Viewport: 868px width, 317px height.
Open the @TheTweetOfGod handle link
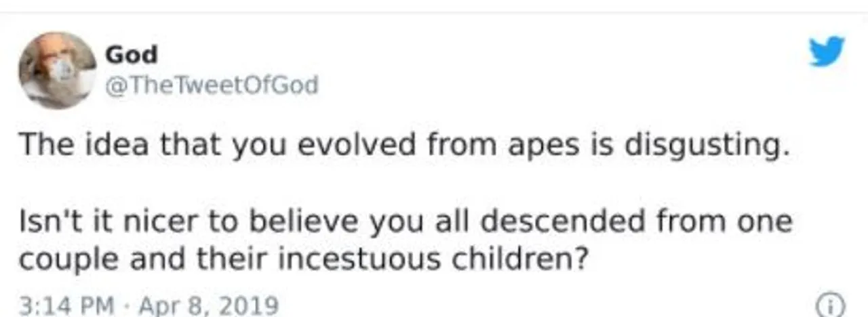[x=211, y=86]
